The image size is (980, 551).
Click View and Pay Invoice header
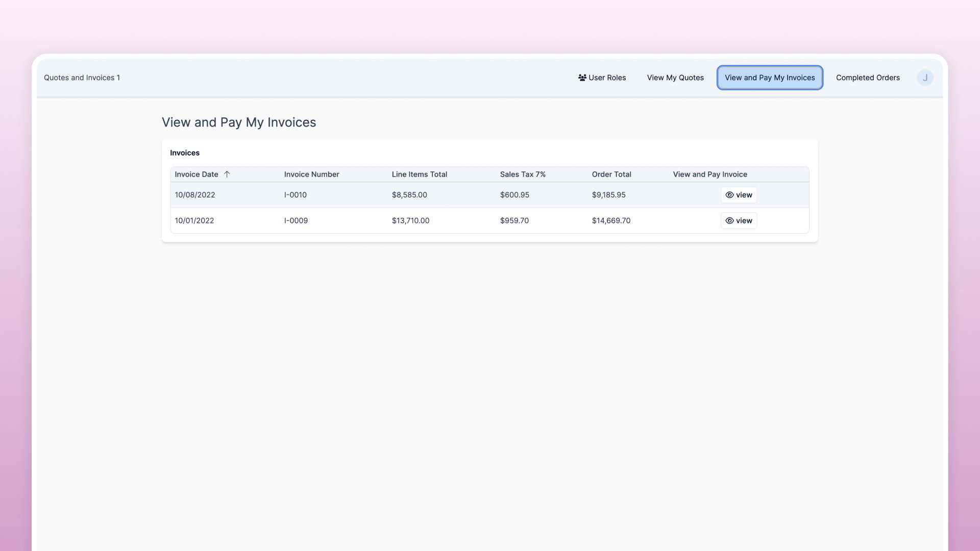point(709,174)
